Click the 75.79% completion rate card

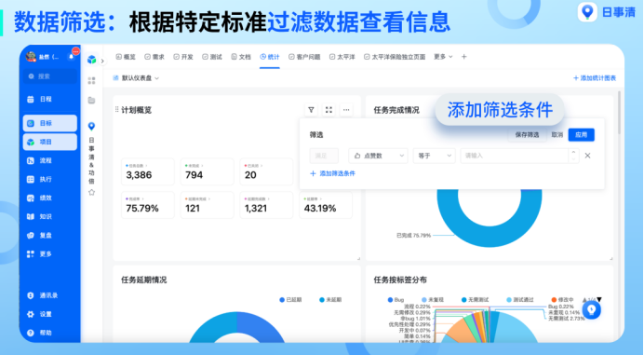(148, 205)
